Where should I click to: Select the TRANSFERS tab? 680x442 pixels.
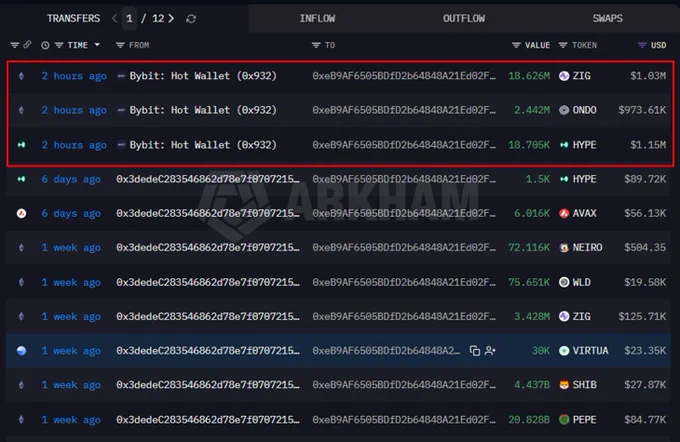click(73, 18)
